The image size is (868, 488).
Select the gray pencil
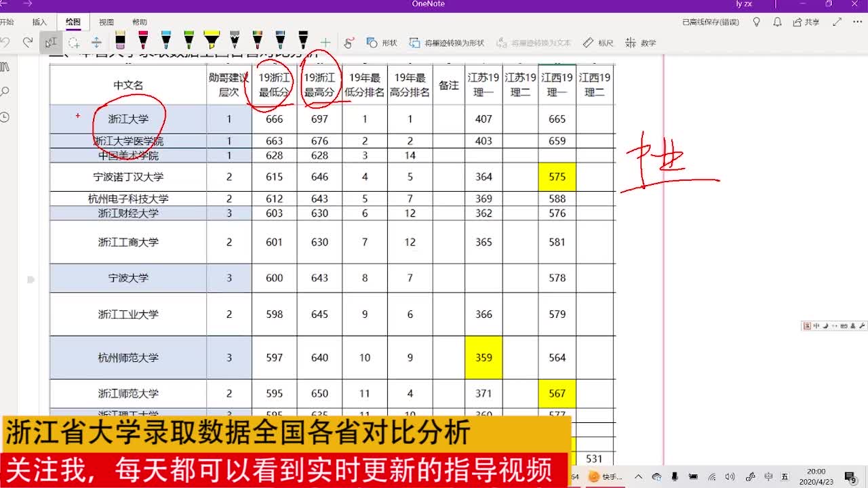[x=235, y=41]
